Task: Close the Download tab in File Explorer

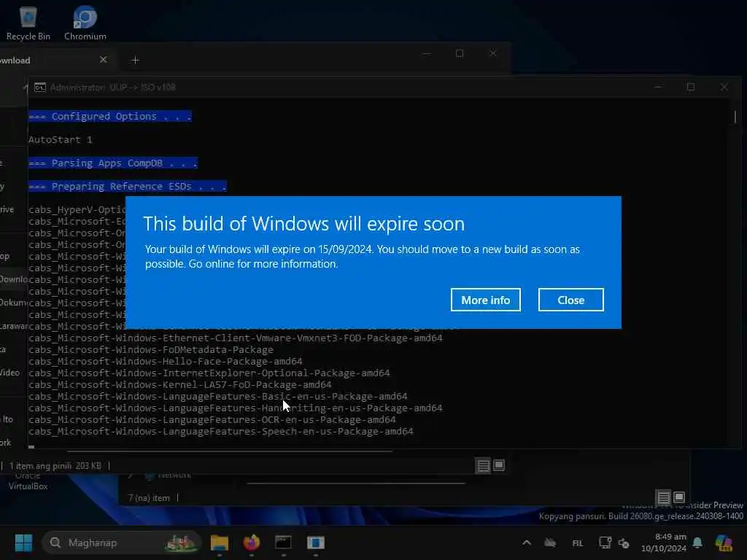Action: (104, 60)
